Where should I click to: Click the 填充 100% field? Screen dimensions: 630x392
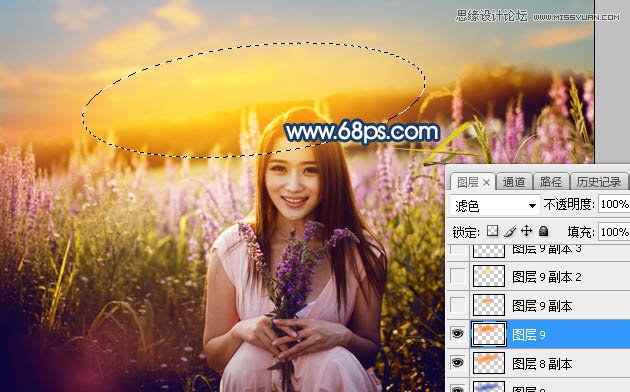(x=614, y=232)
